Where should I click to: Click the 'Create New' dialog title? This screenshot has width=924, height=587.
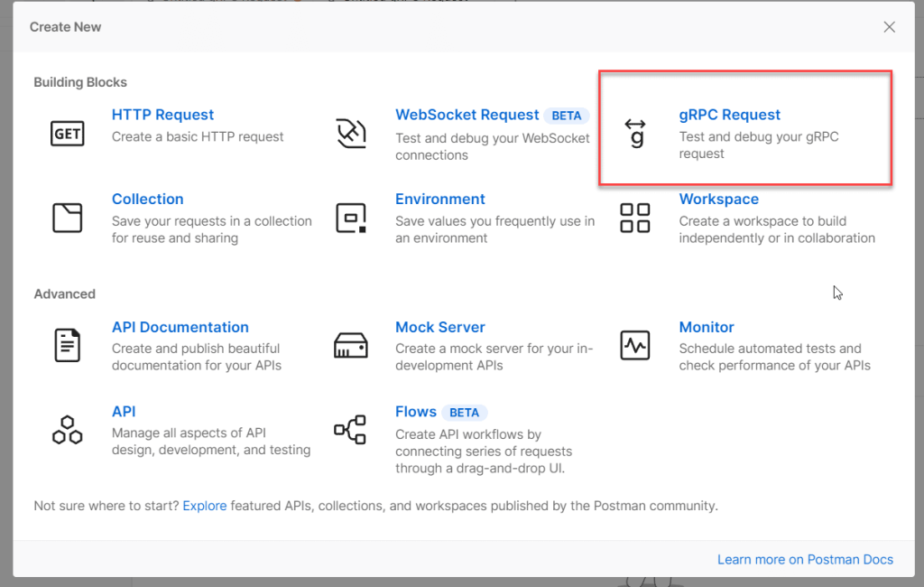click(65, 27)
